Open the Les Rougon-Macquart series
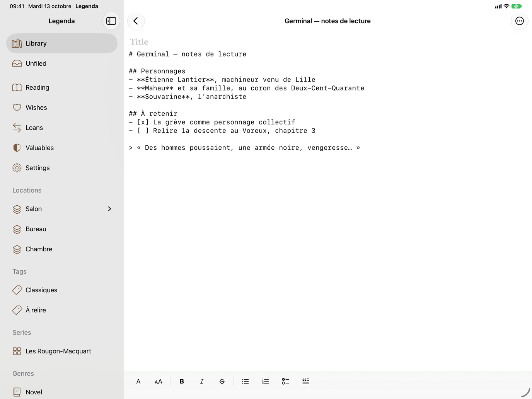The width and height of the screenshot is (532, 399). click(x=62, y=351)
